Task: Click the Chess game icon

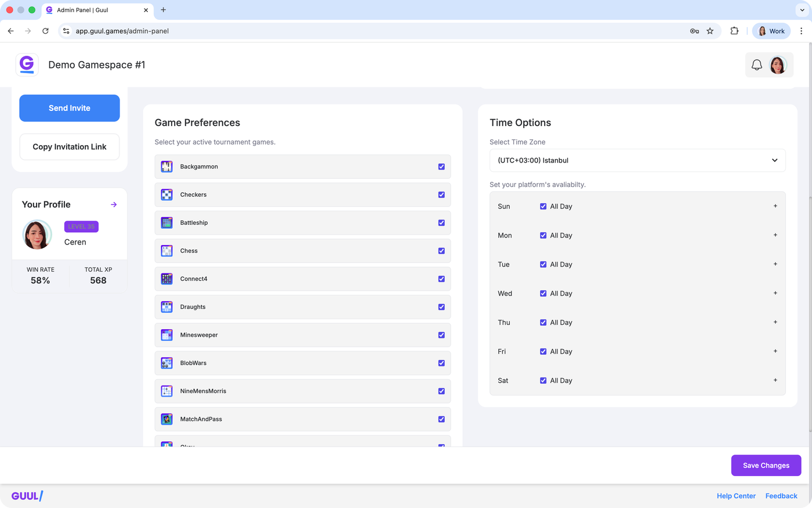Action: click(x=167, y=251)
